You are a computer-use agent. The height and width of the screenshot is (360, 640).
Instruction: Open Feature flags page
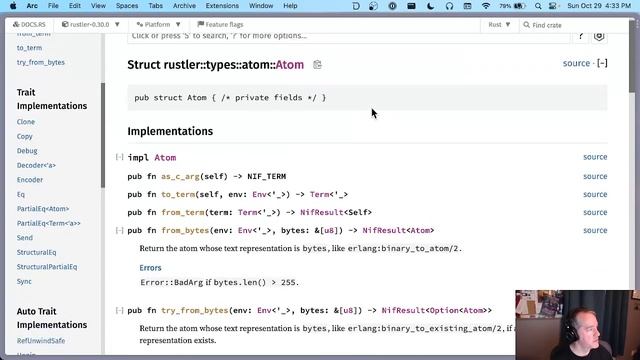(x=220, y=24)
